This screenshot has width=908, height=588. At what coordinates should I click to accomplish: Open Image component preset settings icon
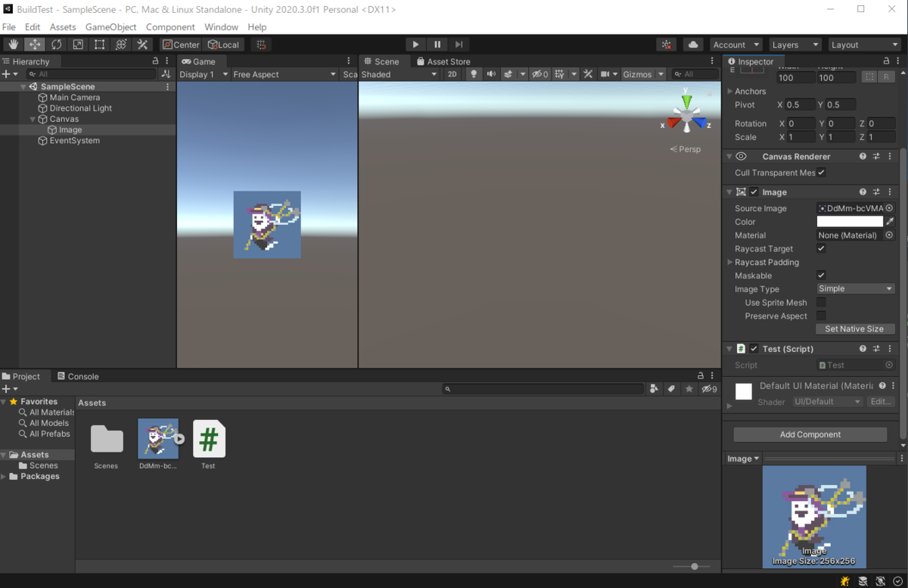pyautogui.click(x=876, y=192)
